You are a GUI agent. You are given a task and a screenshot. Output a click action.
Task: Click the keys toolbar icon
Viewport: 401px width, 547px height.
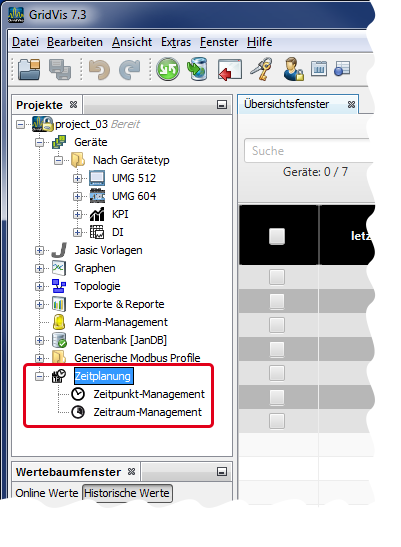pos(261,69)
